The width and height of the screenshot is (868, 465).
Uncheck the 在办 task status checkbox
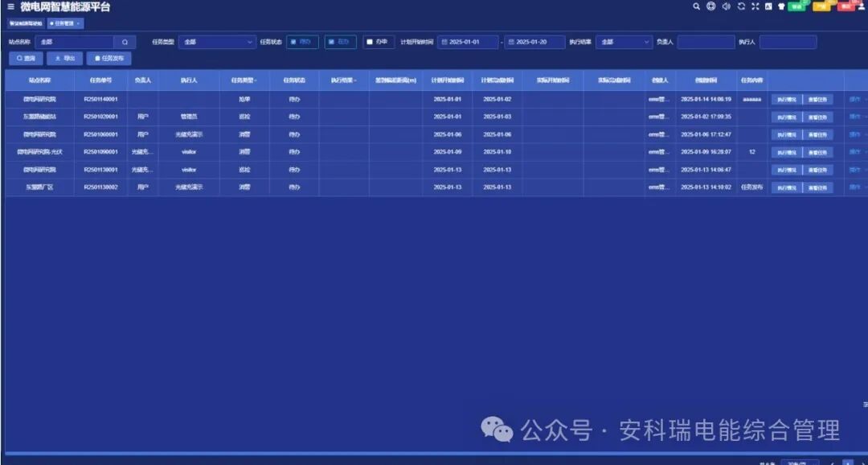[331, 41]
